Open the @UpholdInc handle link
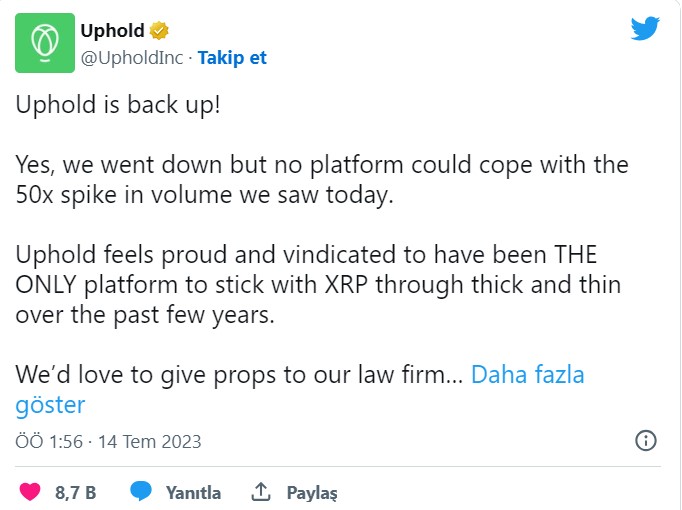The image size is (682, 510). click(x=132, y=57)
